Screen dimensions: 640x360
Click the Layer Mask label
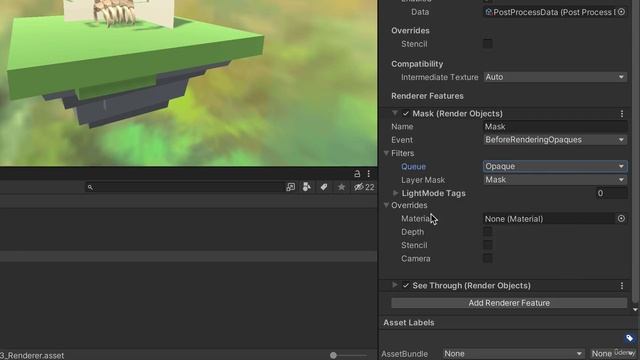(423, 180)
